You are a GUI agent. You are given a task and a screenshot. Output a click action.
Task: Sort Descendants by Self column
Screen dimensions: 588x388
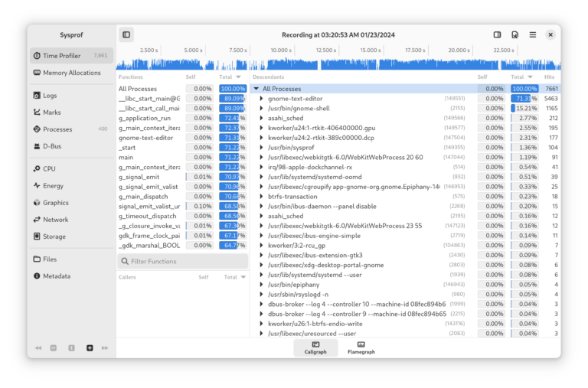(x=482, y=77)
